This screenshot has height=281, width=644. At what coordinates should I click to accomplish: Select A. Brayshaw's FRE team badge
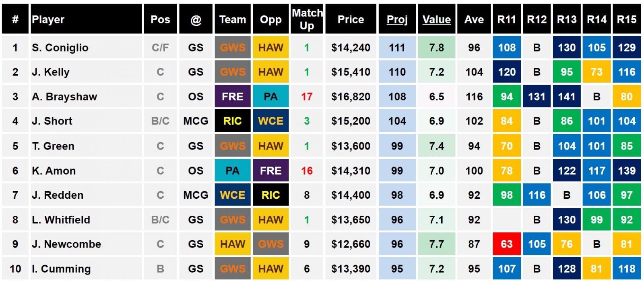(x=233, y=97)
